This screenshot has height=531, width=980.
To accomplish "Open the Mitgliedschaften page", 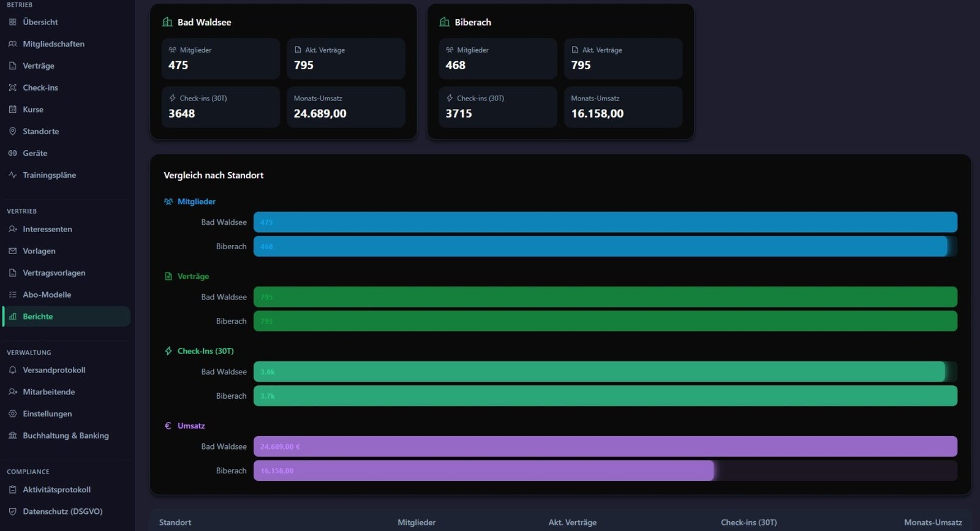I will (66, 44).
